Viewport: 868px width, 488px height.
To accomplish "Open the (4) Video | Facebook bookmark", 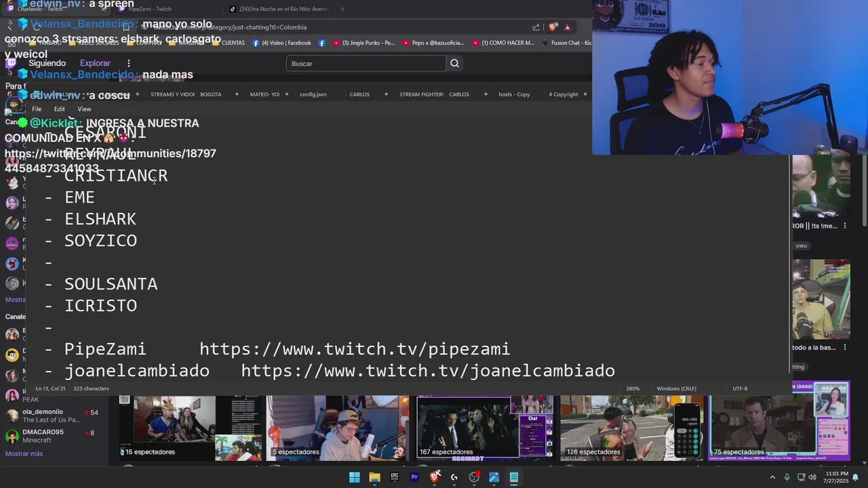I will 281,43.
